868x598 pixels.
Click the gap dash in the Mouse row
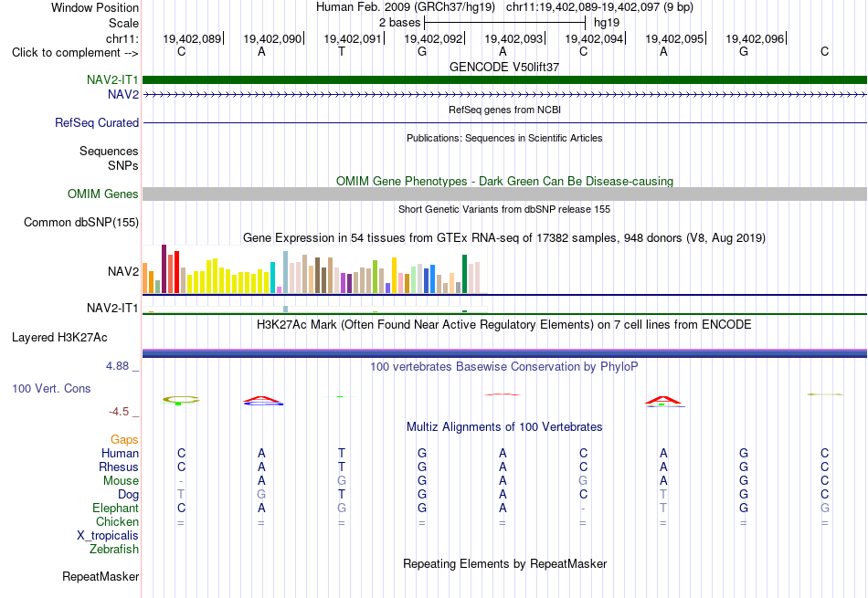coord(181,481)
